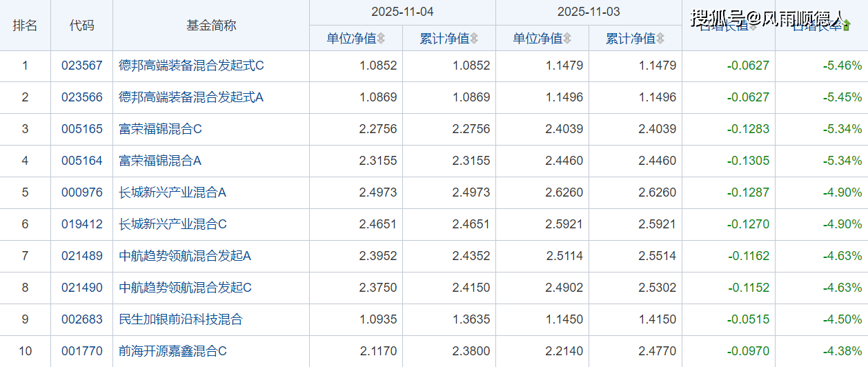Click the 排名 column header
Image resolution: width=868 pixels, height=367 pixels.
pos(26,26)
